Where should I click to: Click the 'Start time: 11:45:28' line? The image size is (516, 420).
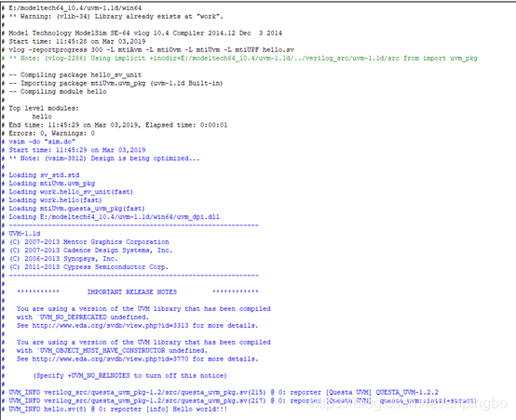coord(77,41)
